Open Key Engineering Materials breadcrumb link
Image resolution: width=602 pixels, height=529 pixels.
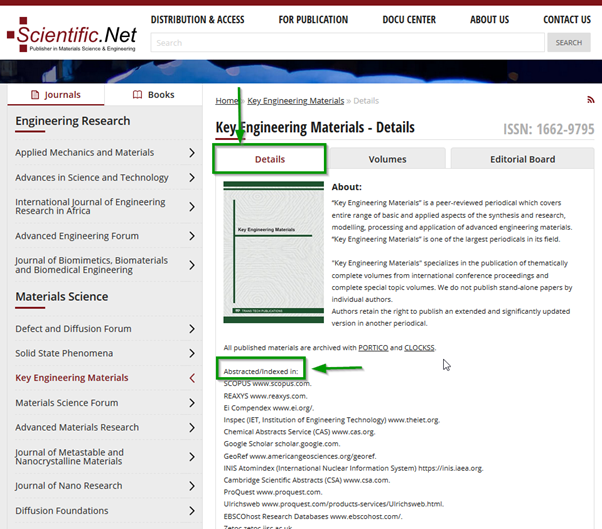tap(296, 101)
